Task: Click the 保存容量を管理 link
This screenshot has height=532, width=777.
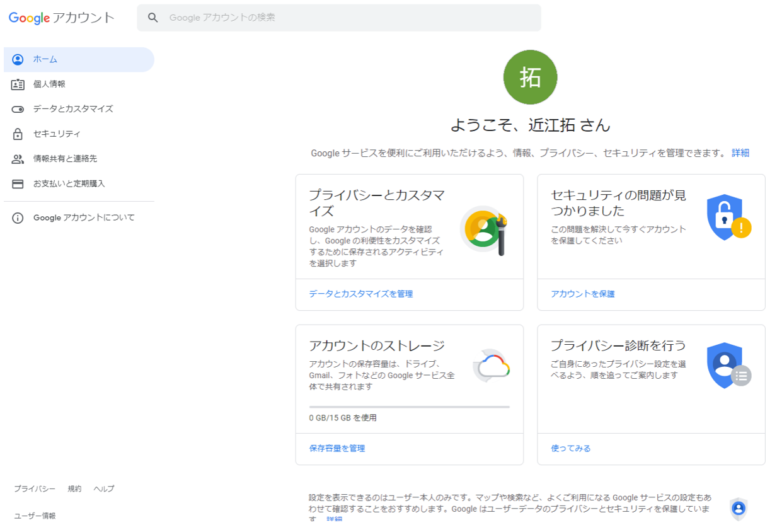Action: (337, 448)
